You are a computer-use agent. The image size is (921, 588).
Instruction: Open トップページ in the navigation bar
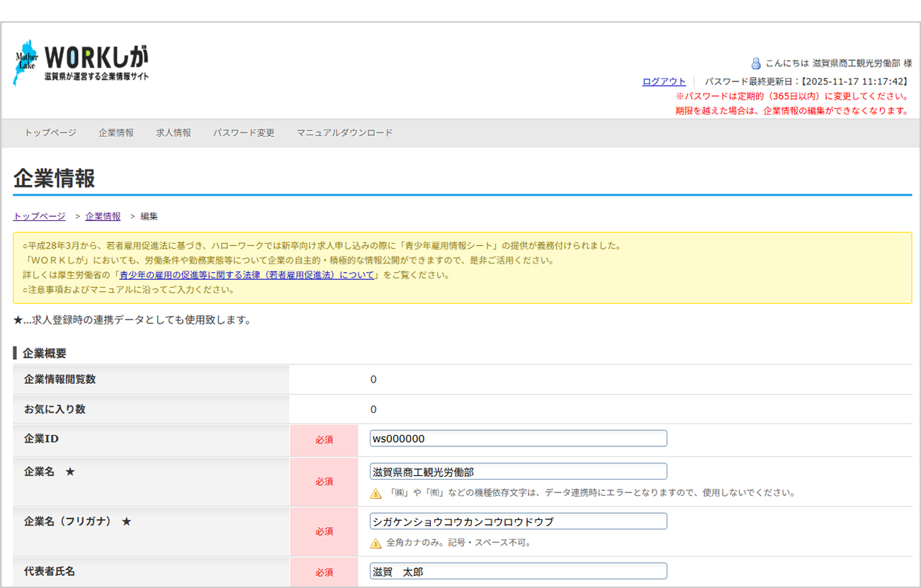pyautogui.click(x=50, y=132)
